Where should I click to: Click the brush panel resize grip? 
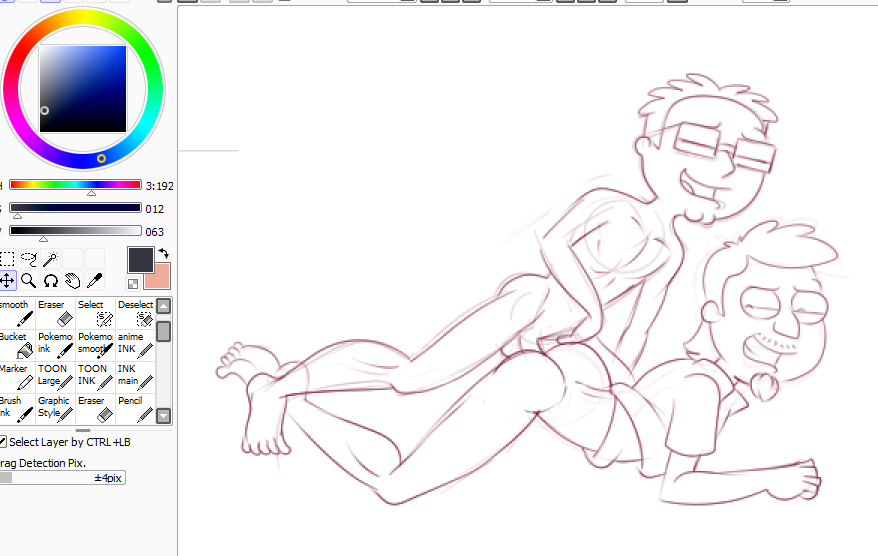click(83, 430)
